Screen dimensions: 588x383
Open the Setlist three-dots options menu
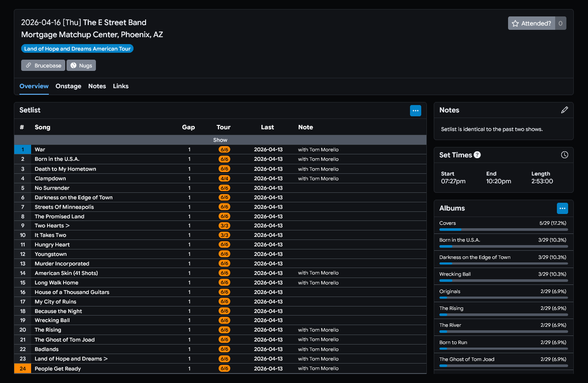(x=415, y=111)
